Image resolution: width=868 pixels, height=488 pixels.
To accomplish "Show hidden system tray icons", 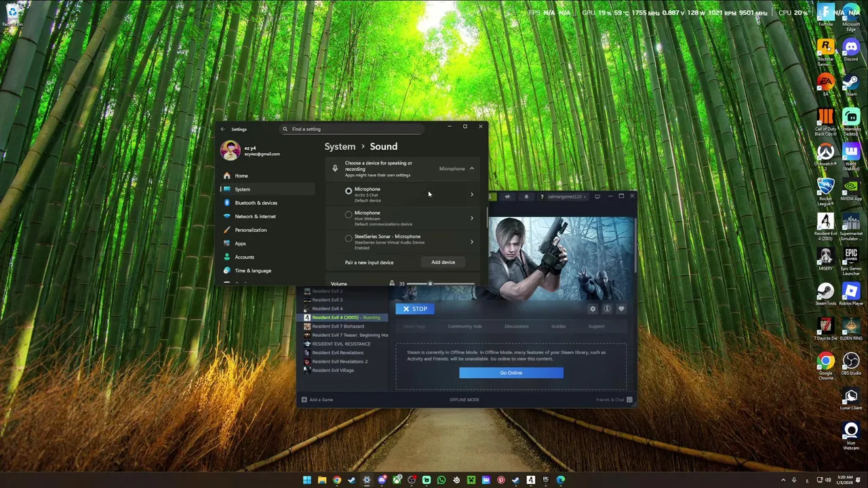I will pyautogui.click(x=783, y=481).
